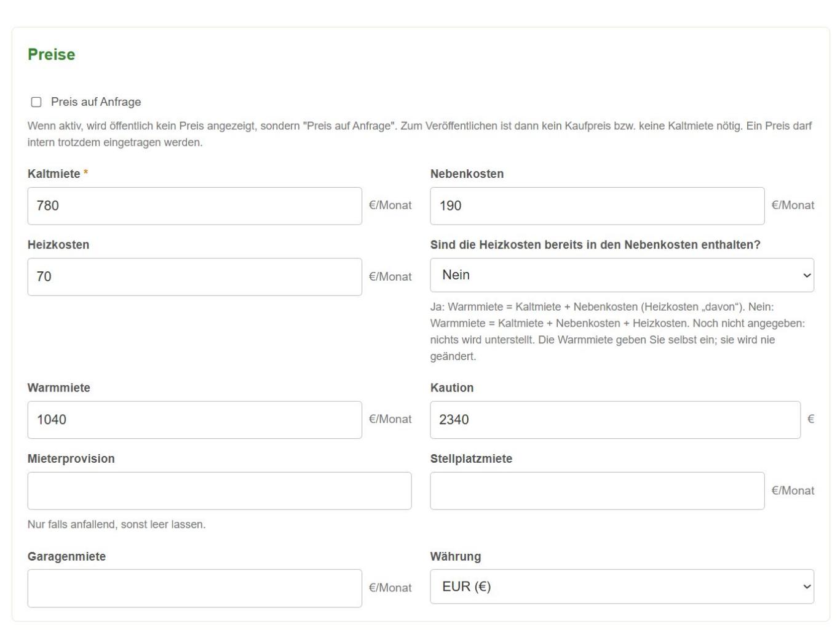Click the Mieterprovision field label
This screenshot has width=840, height=640.
click(x=71, y=458)
